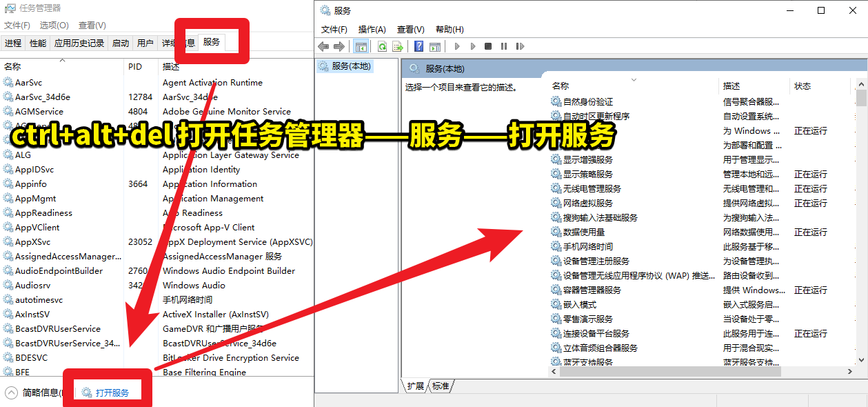Toggle the console tree pane visibility

(361, 46)
